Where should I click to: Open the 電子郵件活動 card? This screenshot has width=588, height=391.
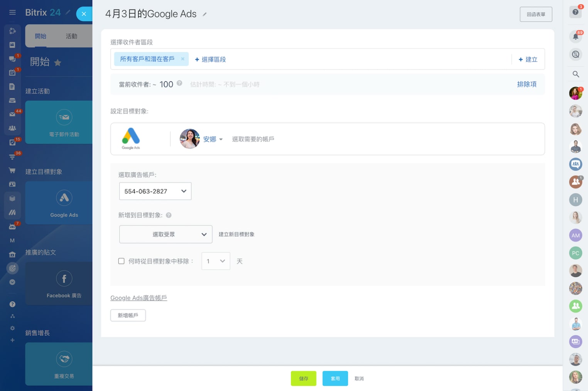point(59,122)
